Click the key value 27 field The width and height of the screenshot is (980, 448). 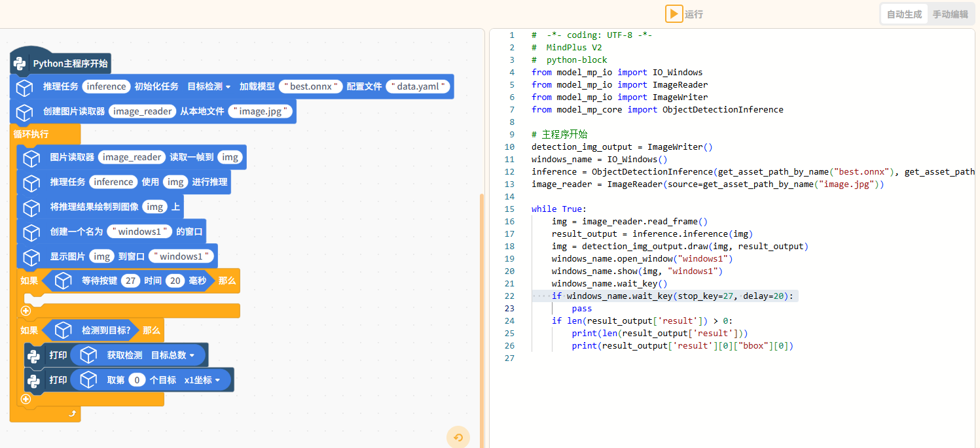point(131,281)
